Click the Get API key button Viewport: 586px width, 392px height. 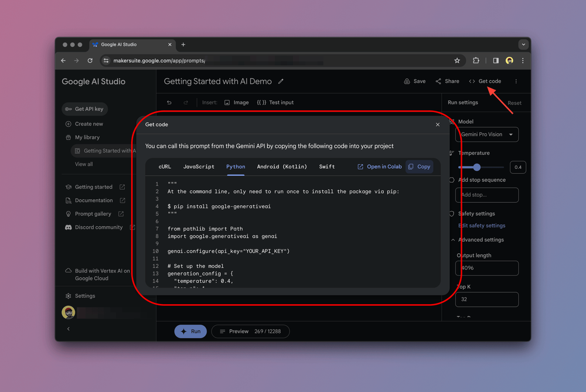tap(84, 109)
